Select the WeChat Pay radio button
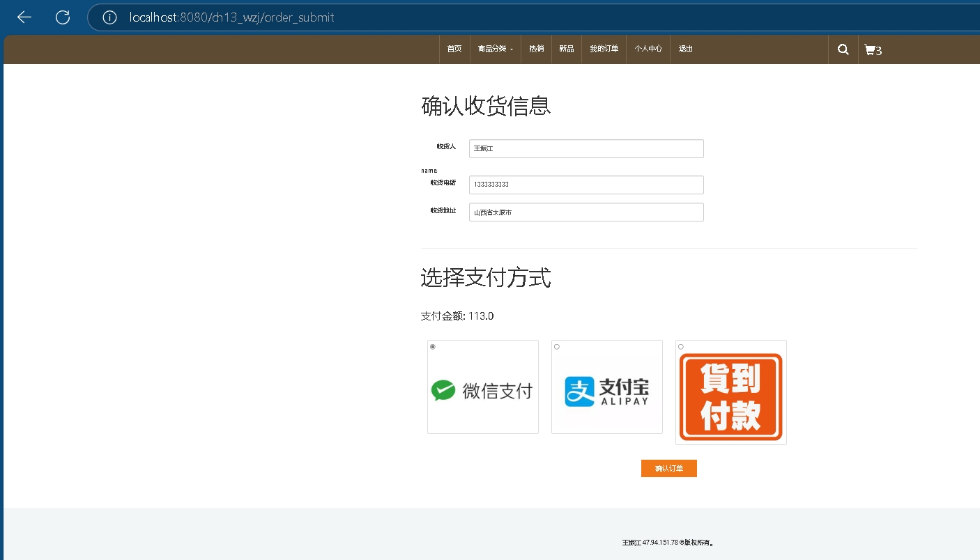Screen dimensions: 980x560 click(x=433, y=347)
